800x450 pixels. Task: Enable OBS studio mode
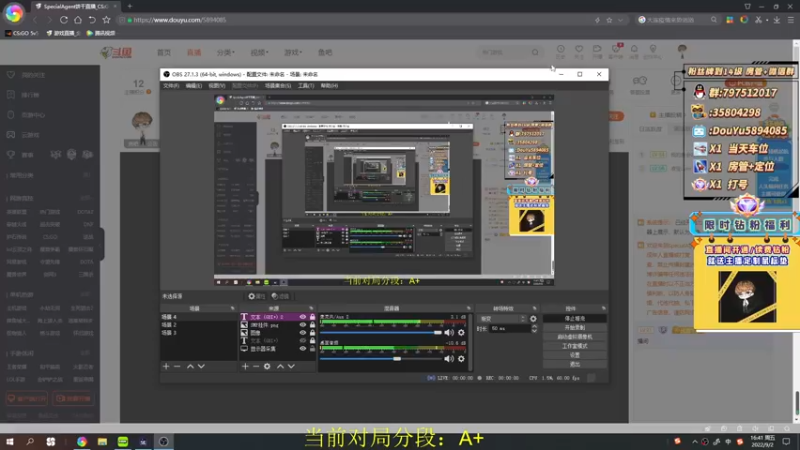pos(574,346)
